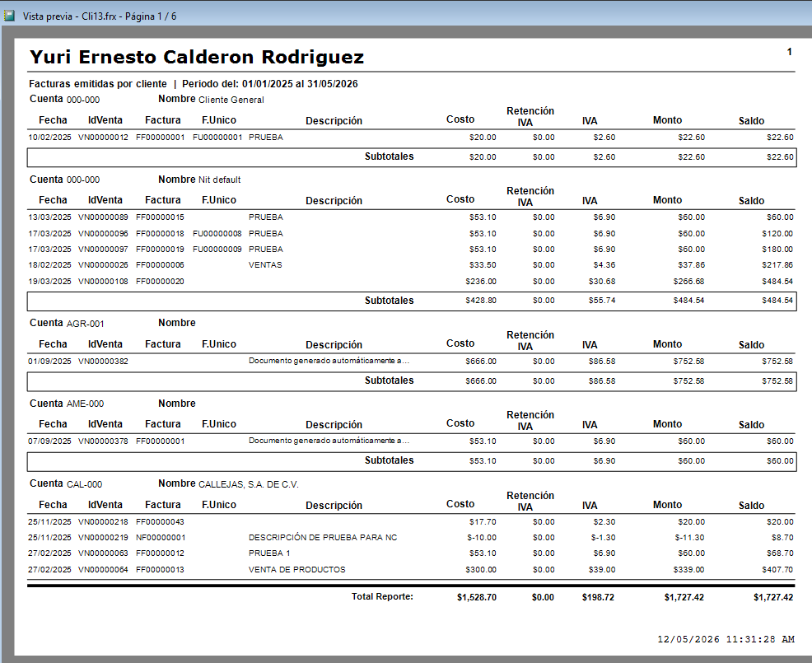Screen dimensions: 812x663
Task: Click timestamp '12/05/2026 11:31:28 AM'
Action: (726, 639)
